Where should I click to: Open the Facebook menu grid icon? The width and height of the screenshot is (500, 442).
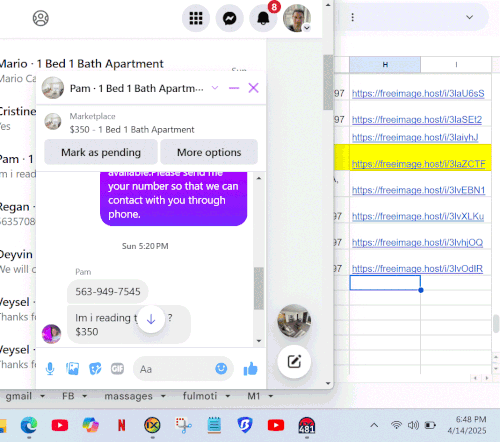pyautogui.click(x=196, y=18)
